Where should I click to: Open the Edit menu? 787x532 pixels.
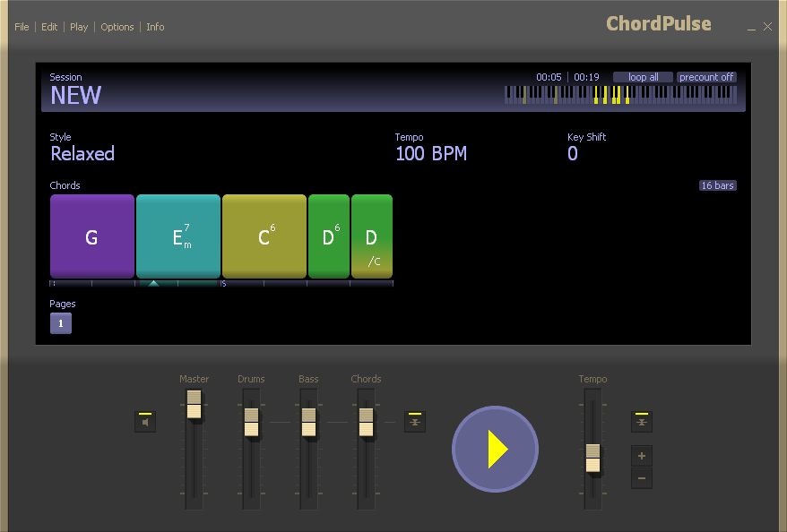click(49, 27)
